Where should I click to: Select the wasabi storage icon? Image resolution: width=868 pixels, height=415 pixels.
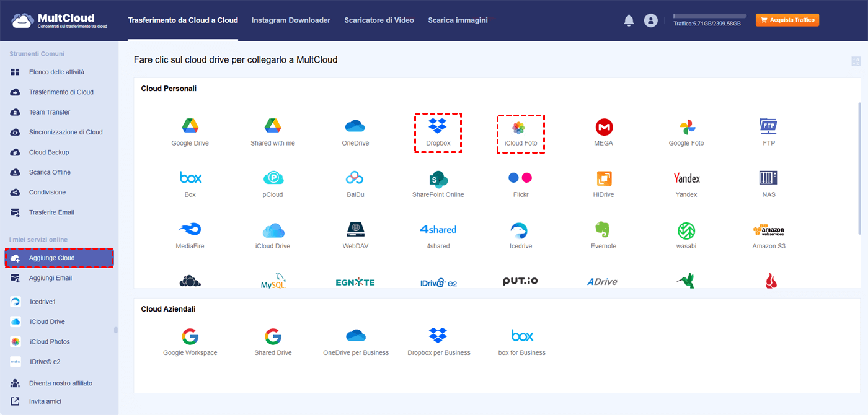tap(686, 230)
